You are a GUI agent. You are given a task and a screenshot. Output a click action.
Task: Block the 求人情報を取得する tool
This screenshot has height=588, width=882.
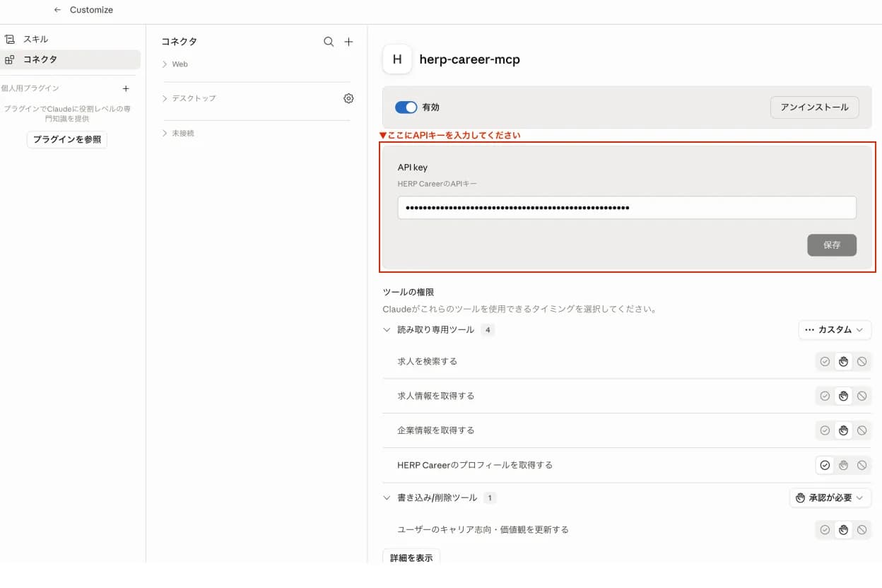click(862, 396)
